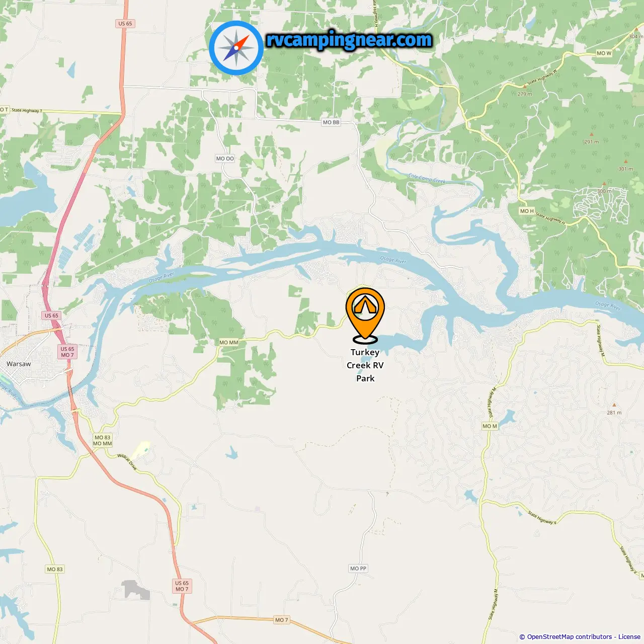This screenshot has width=644, height=644.
Task: Click the MO M route shield
Action: click(490, 426)
